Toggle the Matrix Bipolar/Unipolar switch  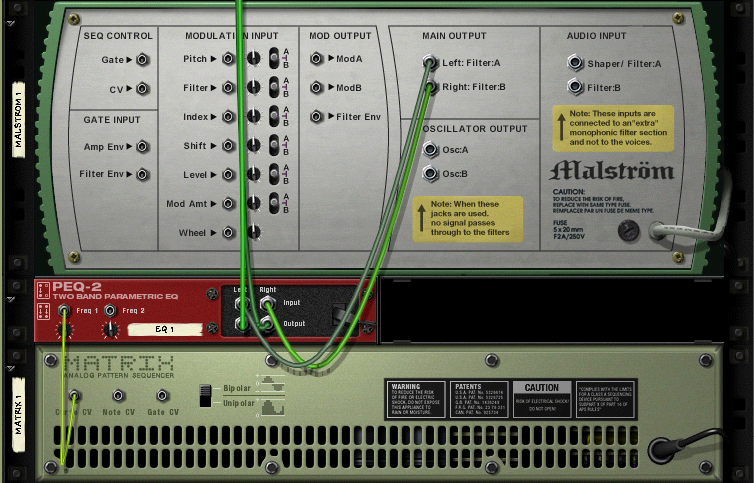[x=206, y=394]
